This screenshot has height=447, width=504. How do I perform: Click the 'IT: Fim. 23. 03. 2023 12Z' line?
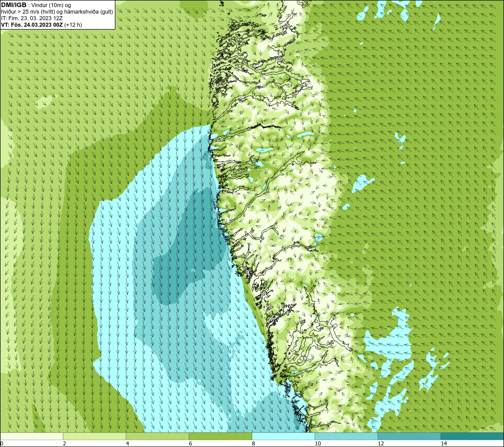[32, 18]
